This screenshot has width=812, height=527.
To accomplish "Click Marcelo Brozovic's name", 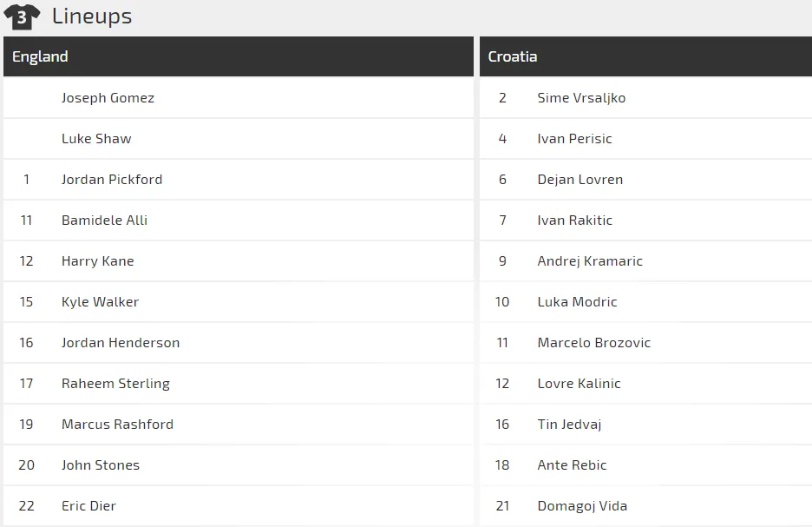I will tap(593, 343).
